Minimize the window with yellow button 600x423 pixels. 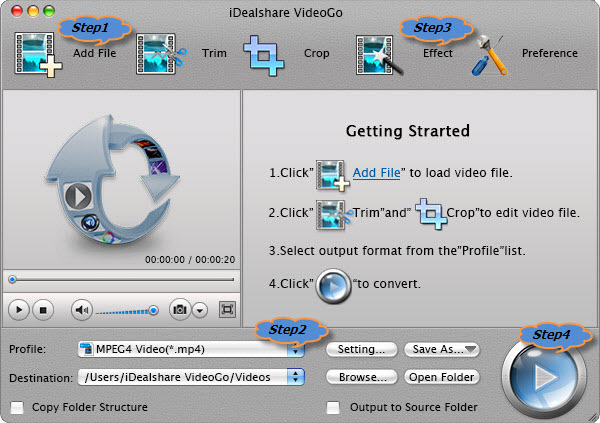(x=33, y=11)
